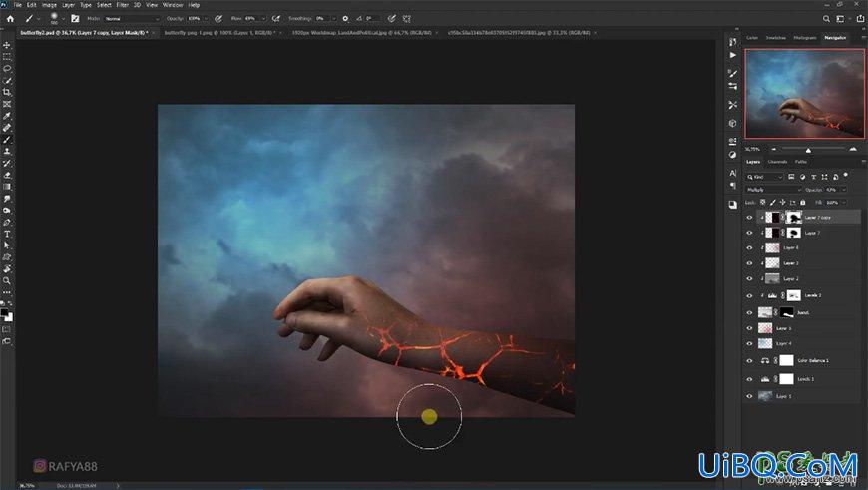
Task: Select the Clone Stamp tool
Action: coord(7,151)
